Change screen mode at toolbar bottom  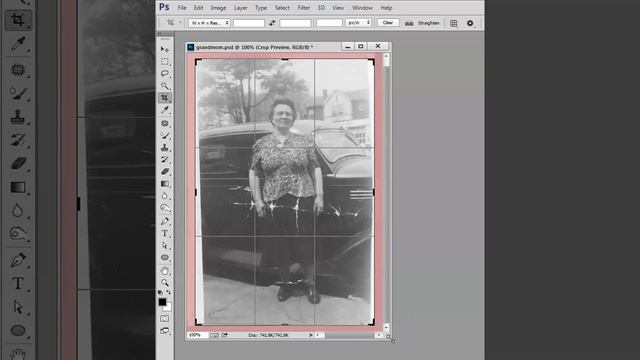[164, 331]
